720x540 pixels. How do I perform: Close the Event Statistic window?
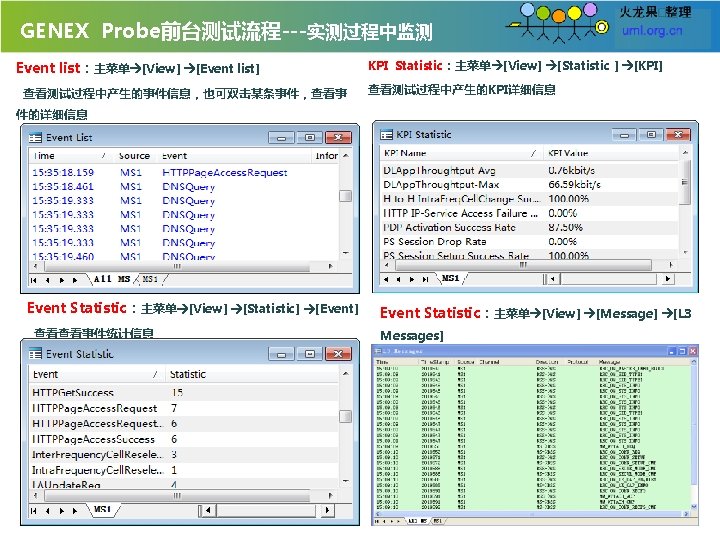pos(338,354)
